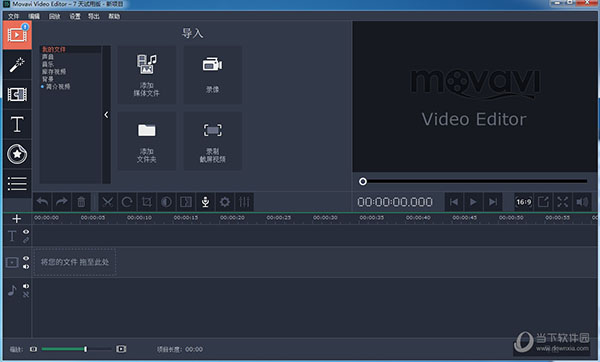Click the 00:00:10 timeline ruler mark

[139, 217]
